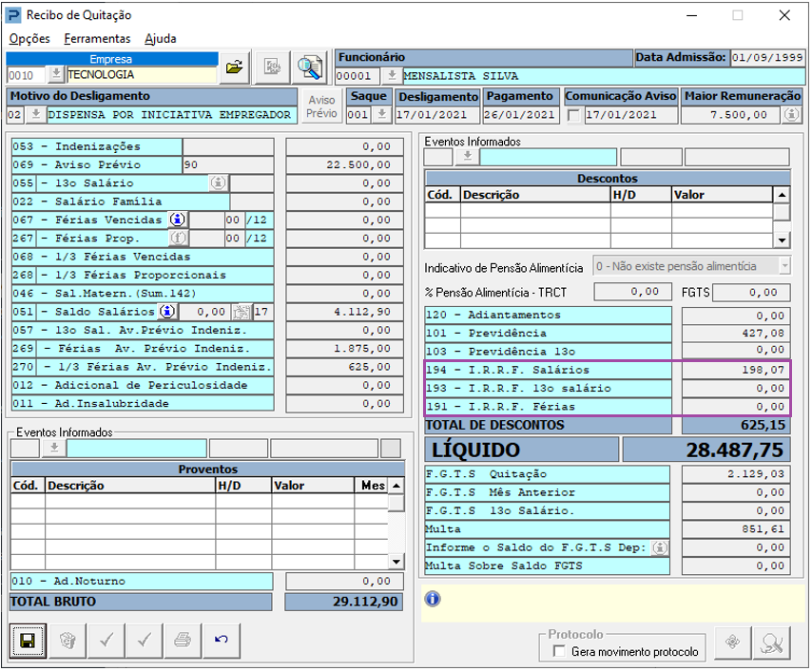Open Proventos Eventos Informados lookup arrow
The height and width of the screenshot is (671, 812).
coord(53,448)
